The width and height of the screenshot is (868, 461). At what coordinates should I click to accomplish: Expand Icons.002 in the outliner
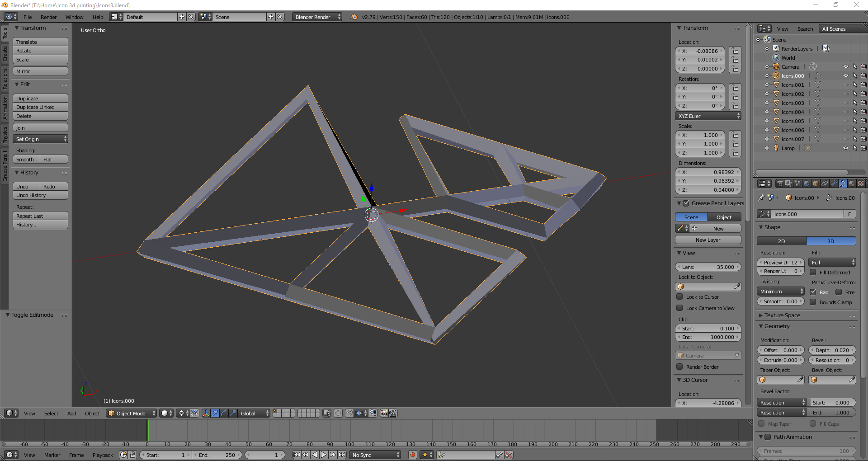[767, 94]
